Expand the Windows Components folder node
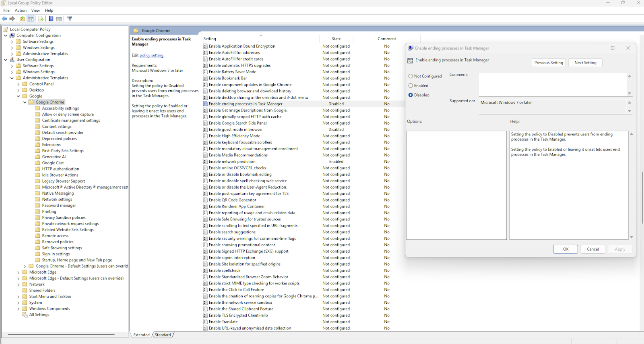 pyautogui.click(x=19, y=309)
